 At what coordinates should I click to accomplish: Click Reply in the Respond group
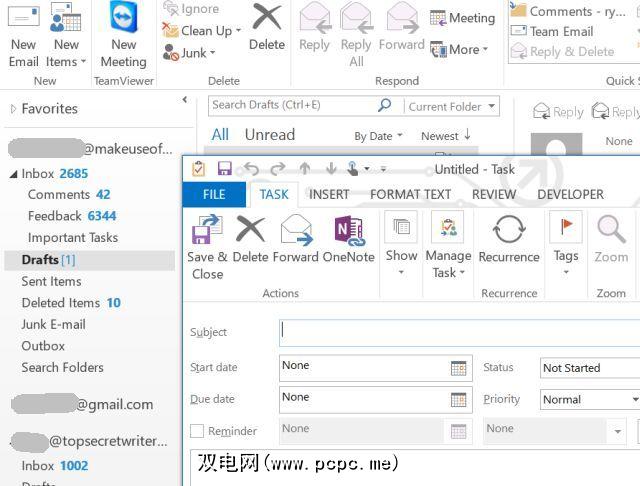point(314,29)
